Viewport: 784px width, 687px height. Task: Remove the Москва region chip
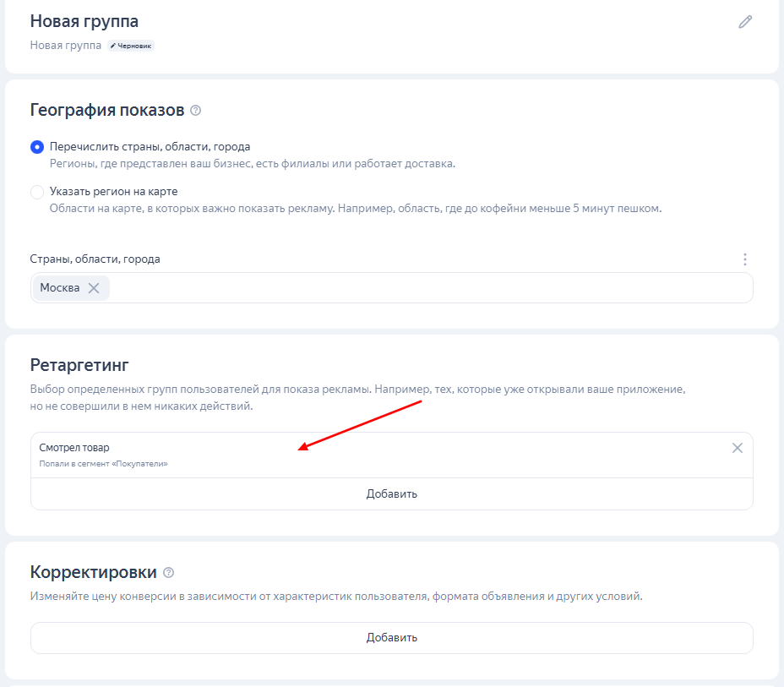point(94,288)
